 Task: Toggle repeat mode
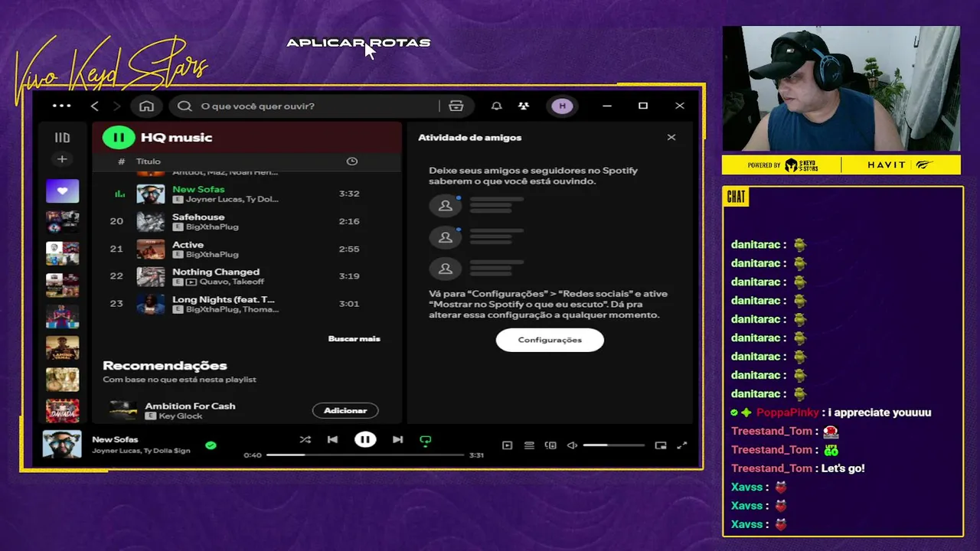coord(426,440)
